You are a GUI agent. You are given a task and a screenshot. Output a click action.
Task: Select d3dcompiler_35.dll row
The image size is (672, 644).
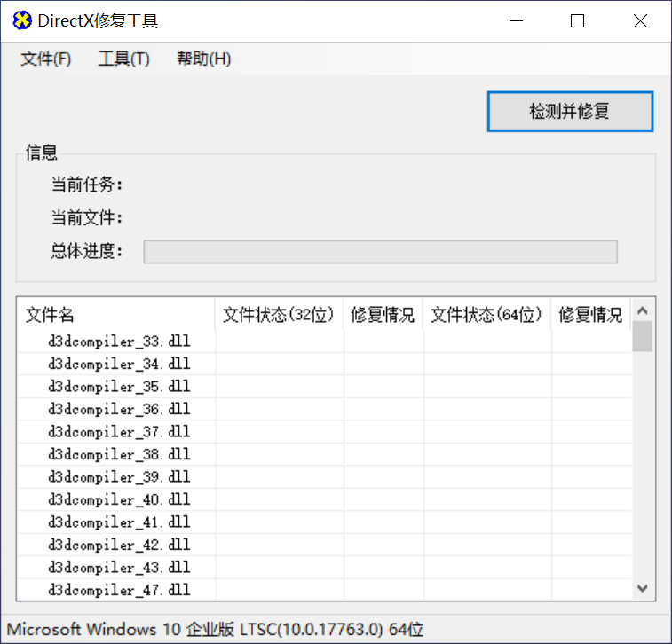(324, 387)
